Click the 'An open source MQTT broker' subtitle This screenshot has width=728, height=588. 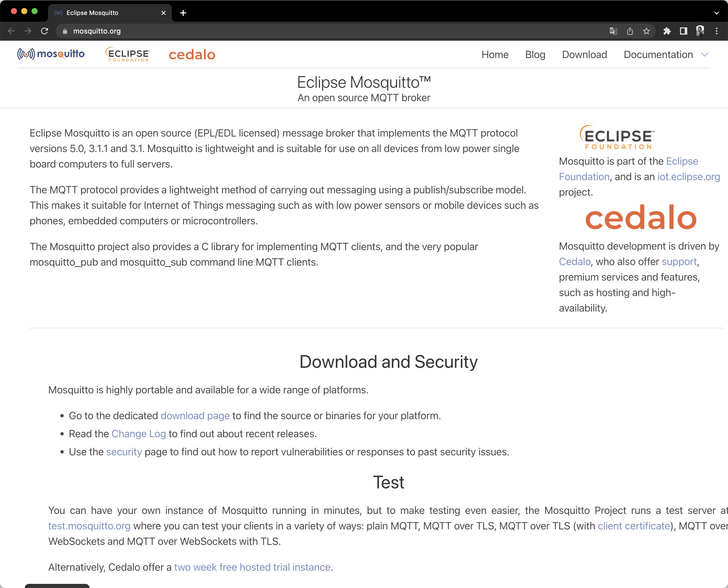364,98
